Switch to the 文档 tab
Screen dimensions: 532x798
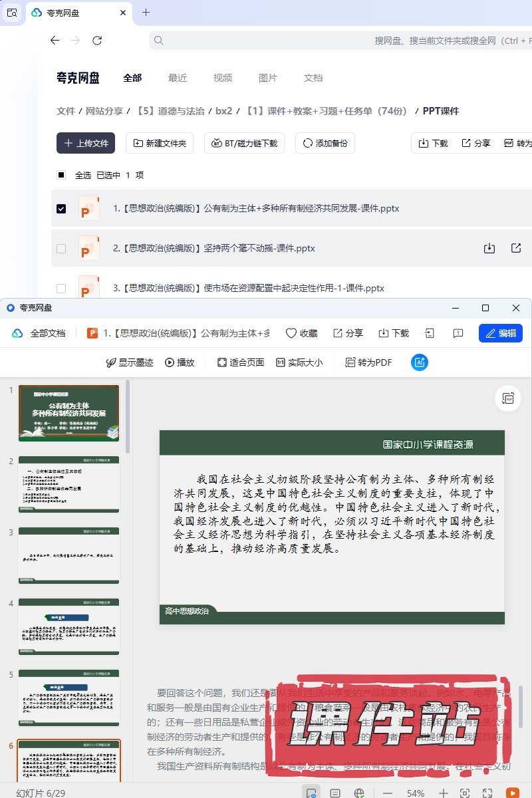point(313,78)
